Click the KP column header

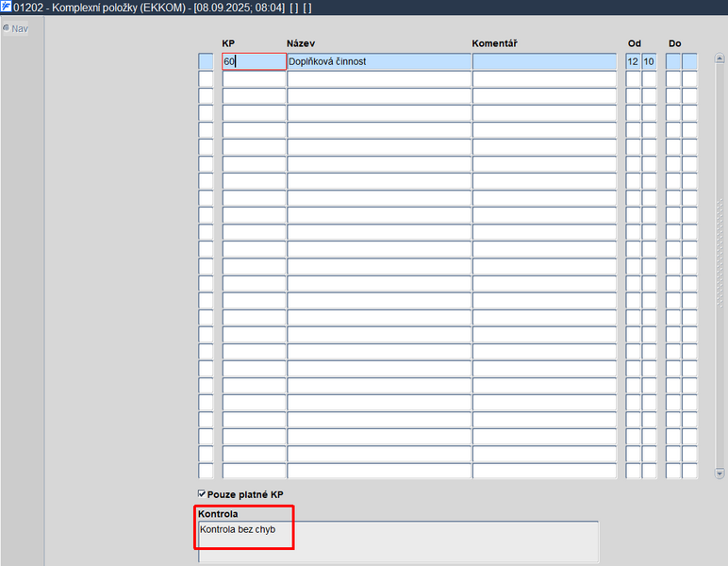228,43
